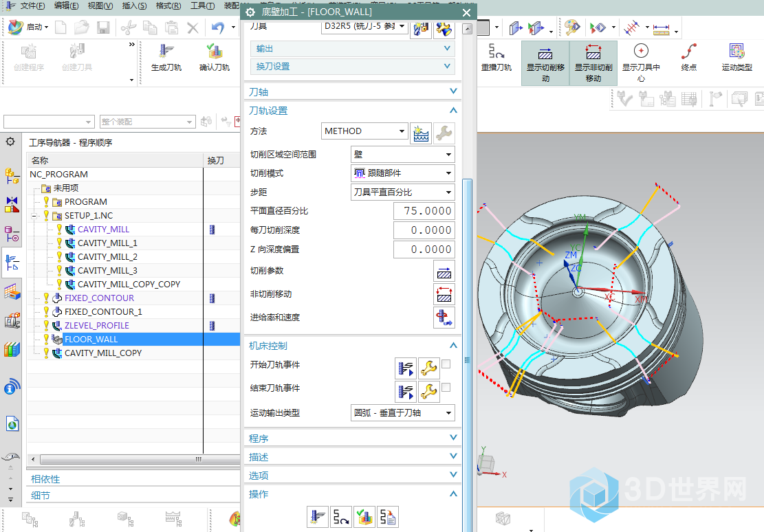Click the create new tool icon beside D32R5
This screenshot has height=532, width=764.
421,30
